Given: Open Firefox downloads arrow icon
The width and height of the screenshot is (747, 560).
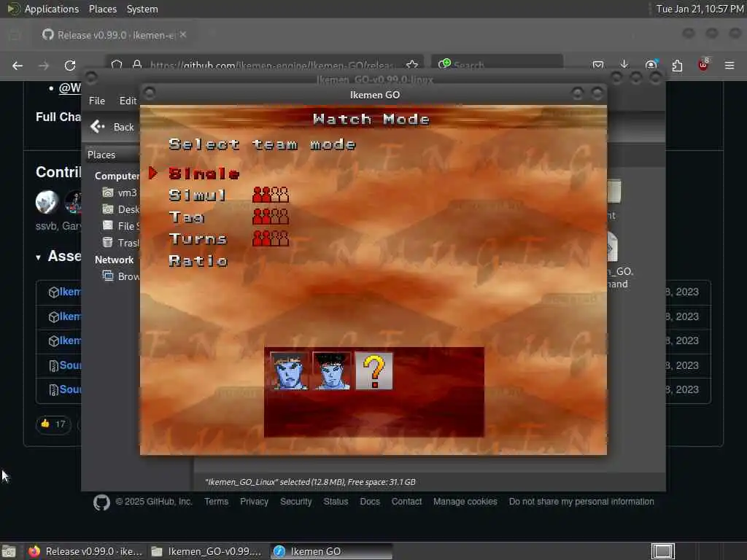Looking at the screenshot, I should click(x=624, y=64).
